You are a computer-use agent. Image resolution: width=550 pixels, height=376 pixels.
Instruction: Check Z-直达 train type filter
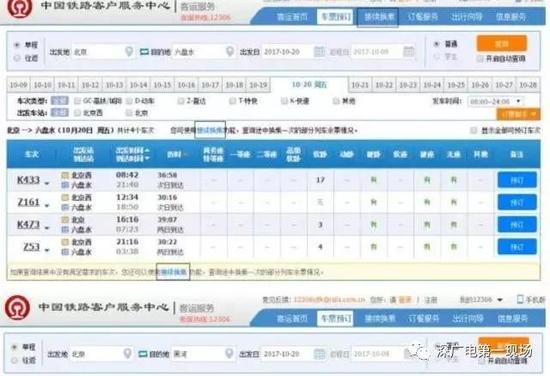click(181, 101)
